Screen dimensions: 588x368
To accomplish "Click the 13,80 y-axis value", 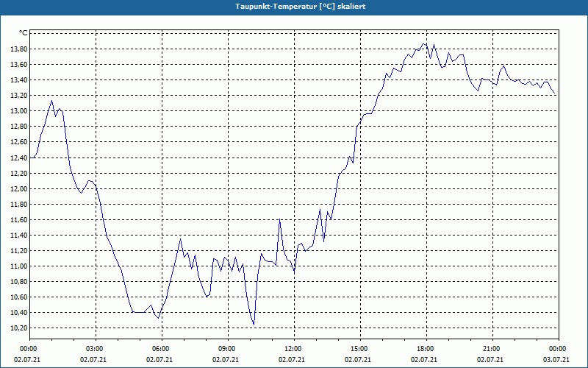I will pos(18,49).
